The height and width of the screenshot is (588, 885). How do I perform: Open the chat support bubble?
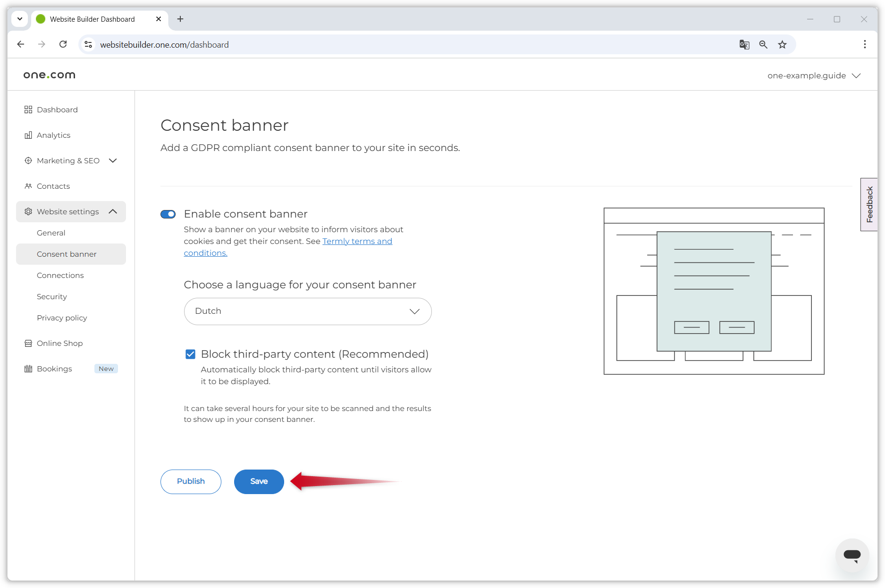point(852,555)
